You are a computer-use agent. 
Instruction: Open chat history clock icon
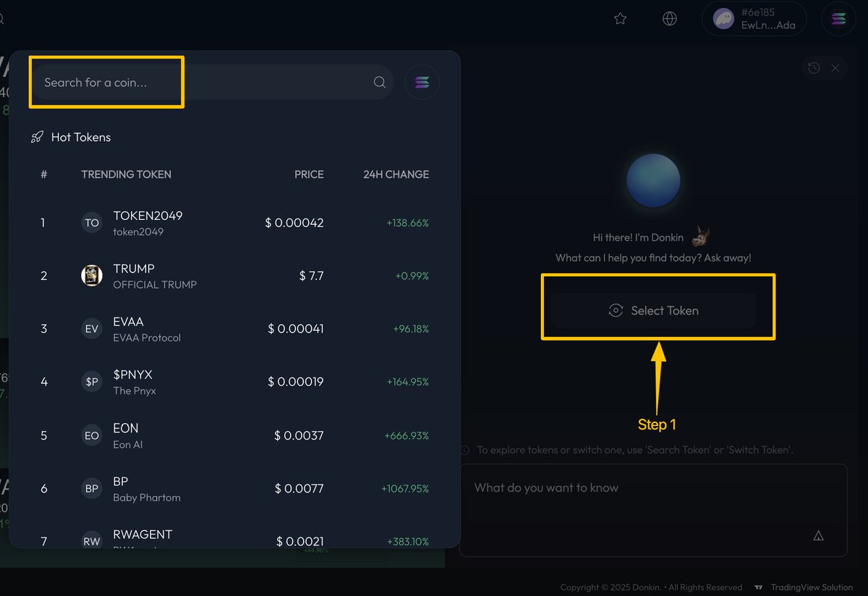[x=814, y=67]
